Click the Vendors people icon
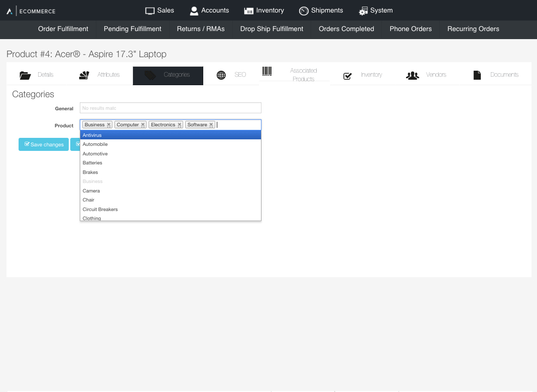The image size is (537, 392). click(413, 75)
